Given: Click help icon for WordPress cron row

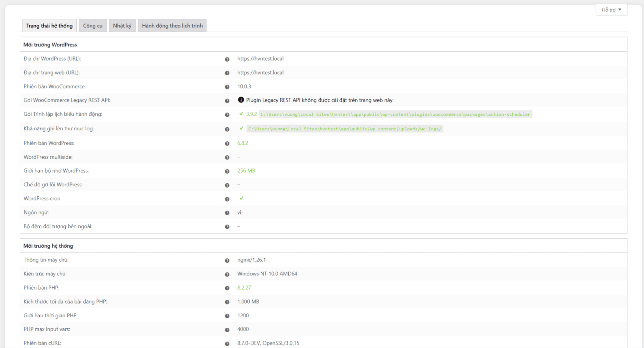Looking at the screenshot, I should pyautogui.click(x=227, y=199).
